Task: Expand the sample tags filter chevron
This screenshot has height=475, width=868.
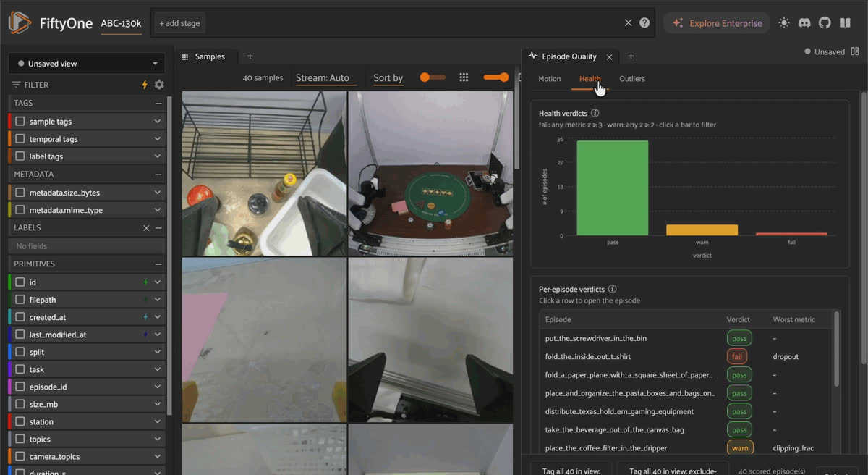Action: point(157,122)
